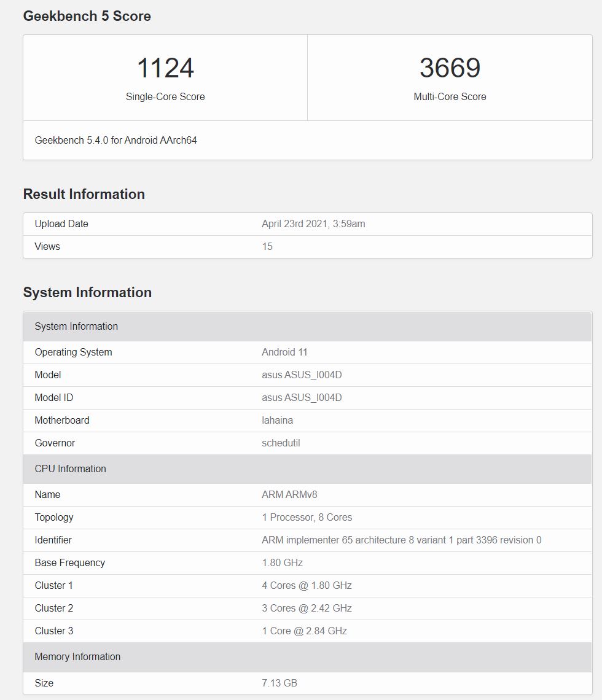602x700 pixels.
Task: Click the Memory Information table header
Action: pos(307,656)
